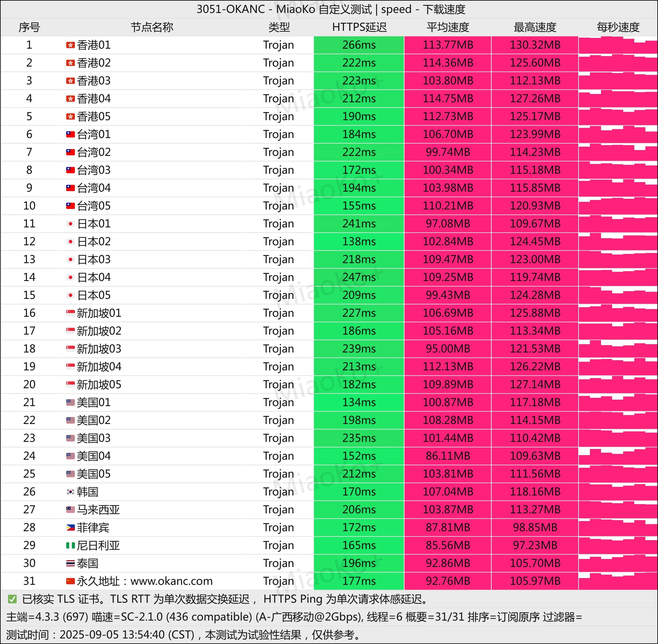Click the 196ms latency of 泰国
The image size is (658, 644).
click(359, 563)
